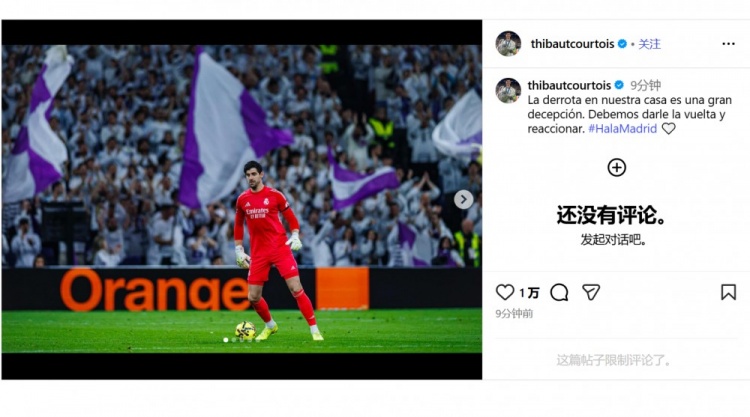Open the 9分钟 caption timestamp
The image size is (750, 417).
[x=645, y=85]
